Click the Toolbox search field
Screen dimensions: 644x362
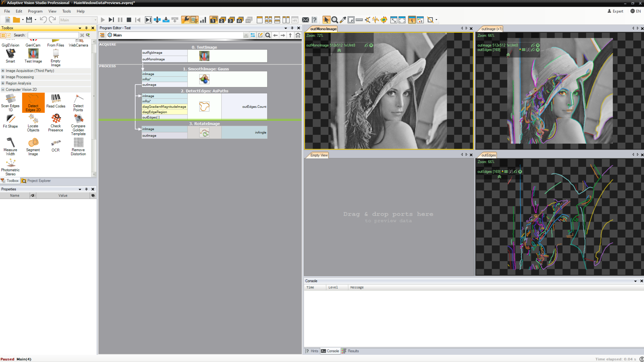point(53,35)
